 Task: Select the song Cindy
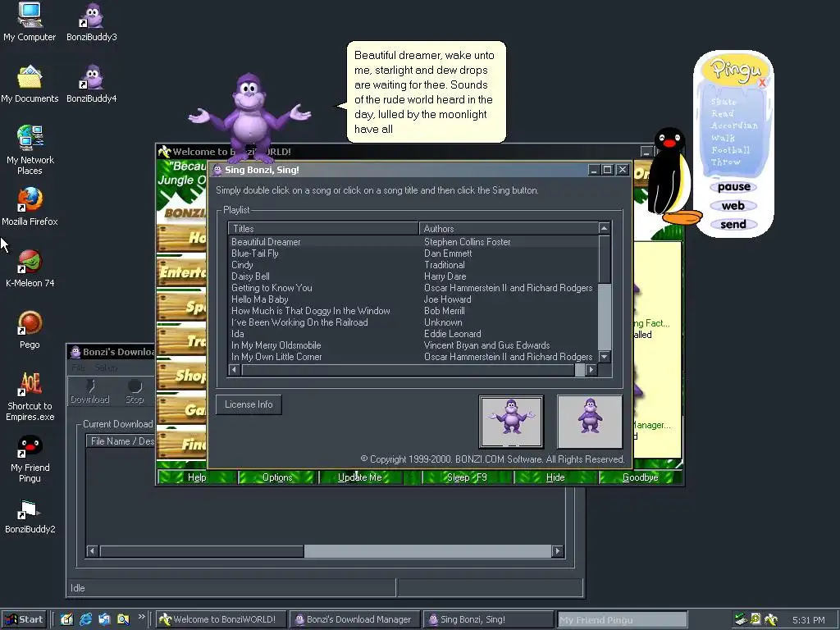[x=413, y=265]
